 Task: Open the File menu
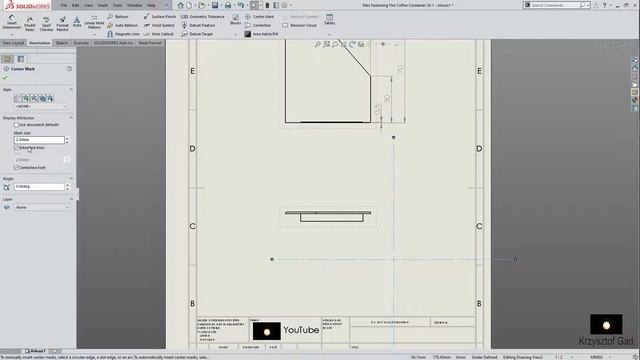(x=64, y=5)
